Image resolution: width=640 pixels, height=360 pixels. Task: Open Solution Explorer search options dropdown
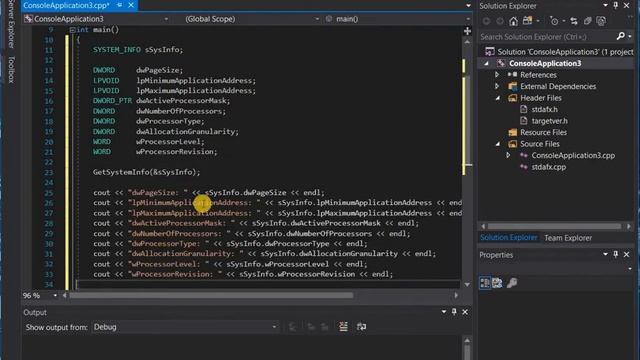point(630,36)
